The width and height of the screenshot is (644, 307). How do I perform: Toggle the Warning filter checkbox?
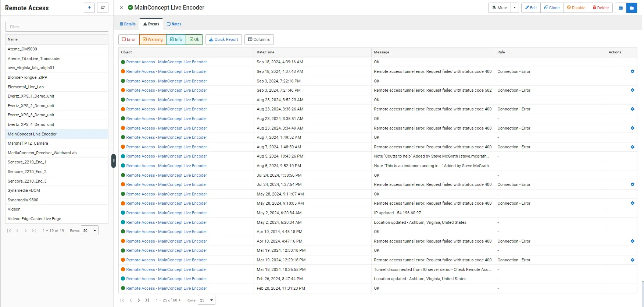(x=153, y=39)
